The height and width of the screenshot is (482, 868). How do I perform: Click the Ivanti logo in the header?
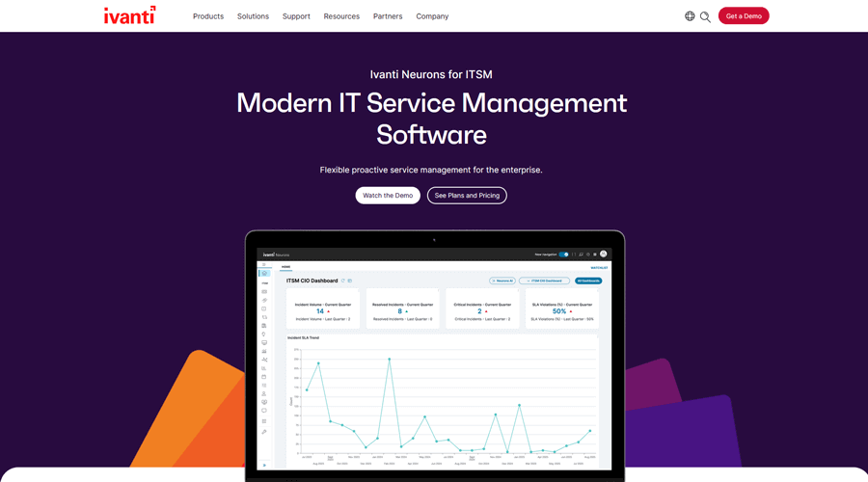point(130,15)
